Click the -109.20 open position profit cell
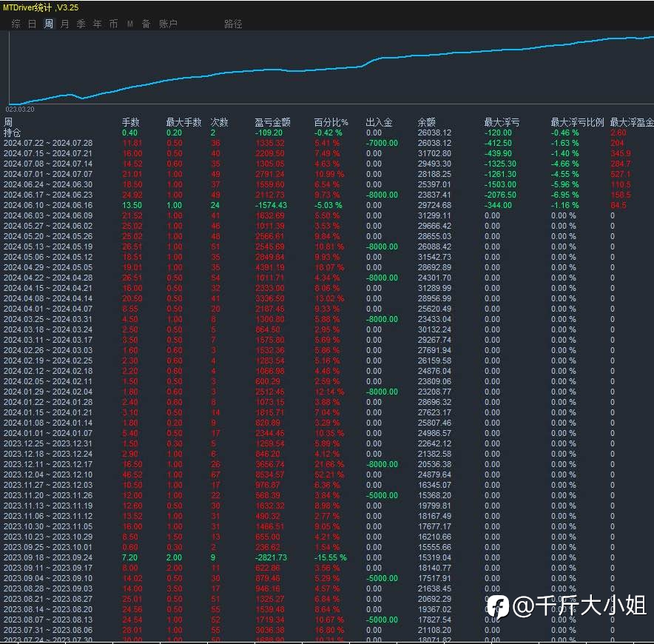The image size is (654, 644). tap(269, 133)
